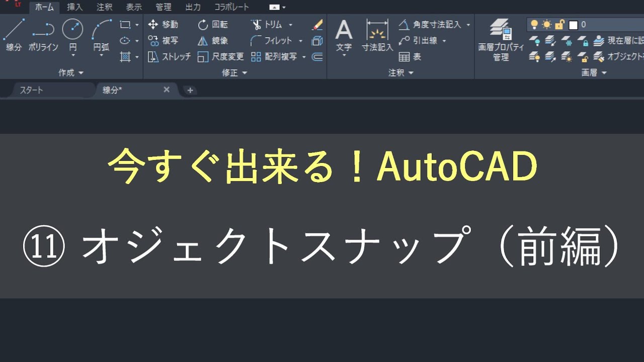The width and height of the screenshot is (644, 362).
Task: Open the フィレット dropdown arrow
Action: click(300, 41)
